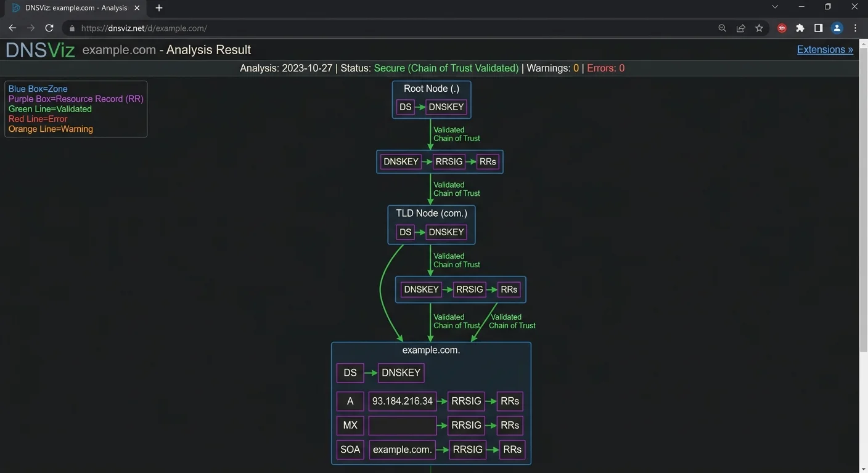Click the Green Line=Validated legend entry
The height and width of the screenshot is (473, 868).
50,109
